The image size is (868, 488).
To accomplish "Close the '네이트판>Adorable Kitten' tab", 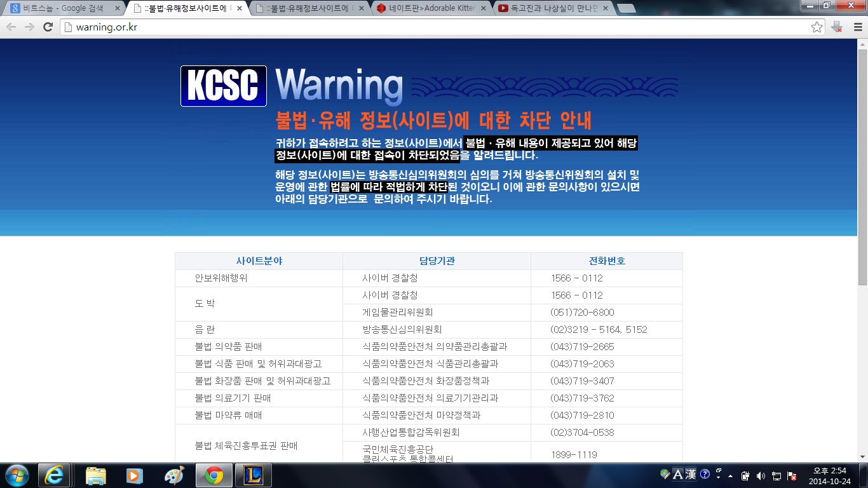I will click(x=484, y=9).
